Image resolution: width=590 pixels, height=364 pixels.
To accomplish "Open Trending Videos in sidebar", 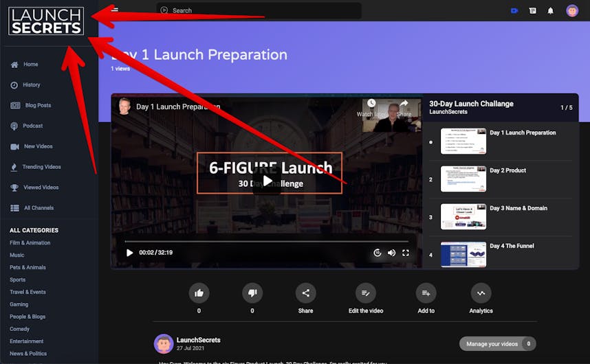I will pyautogui.click(x=35, y=167).
